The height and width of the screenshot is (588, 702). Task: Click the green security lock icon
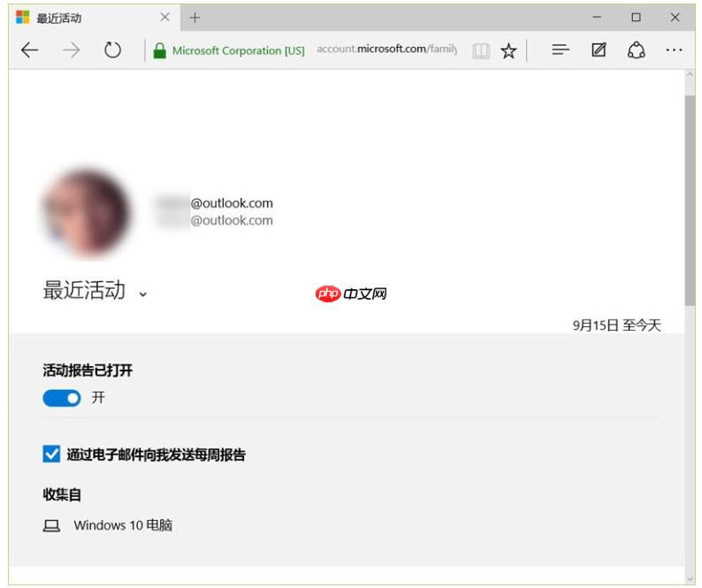pos(159,50)
